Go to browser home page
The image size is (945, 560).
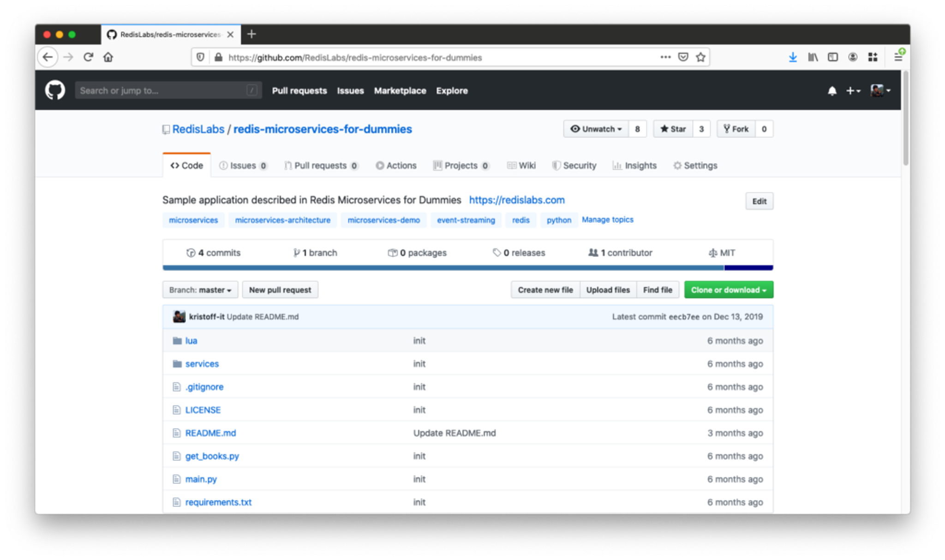(108, 57)
